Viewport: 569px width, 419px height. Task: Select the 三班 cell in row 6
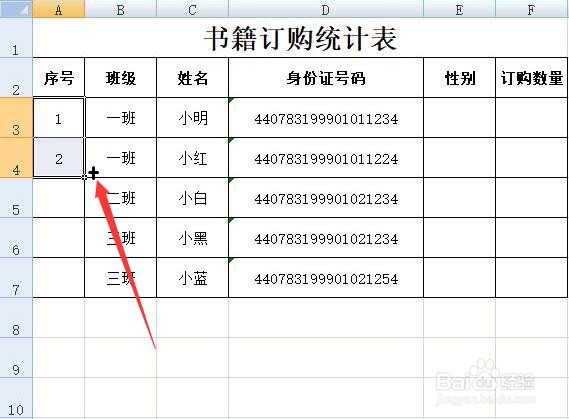tap(120, 238)
